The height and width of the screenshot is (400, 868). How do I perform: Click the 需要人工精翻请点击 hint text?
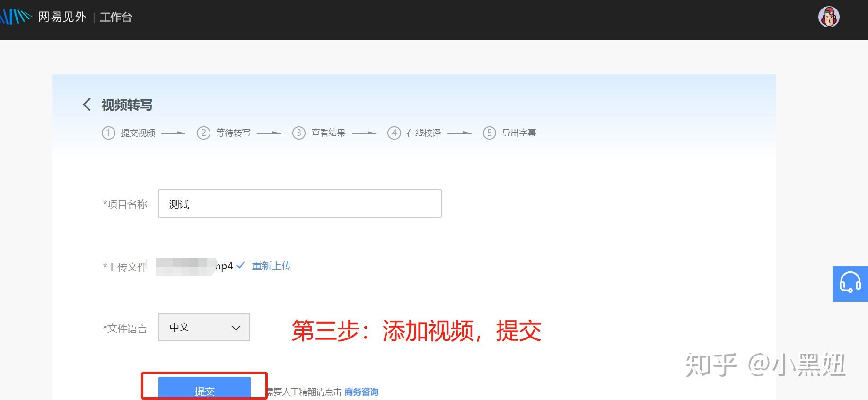pyautogui.click(x=304, y=392)
